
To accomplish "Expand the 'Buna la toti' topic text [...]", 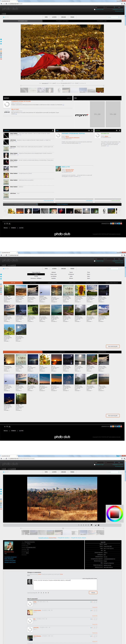I will (80, 177).
